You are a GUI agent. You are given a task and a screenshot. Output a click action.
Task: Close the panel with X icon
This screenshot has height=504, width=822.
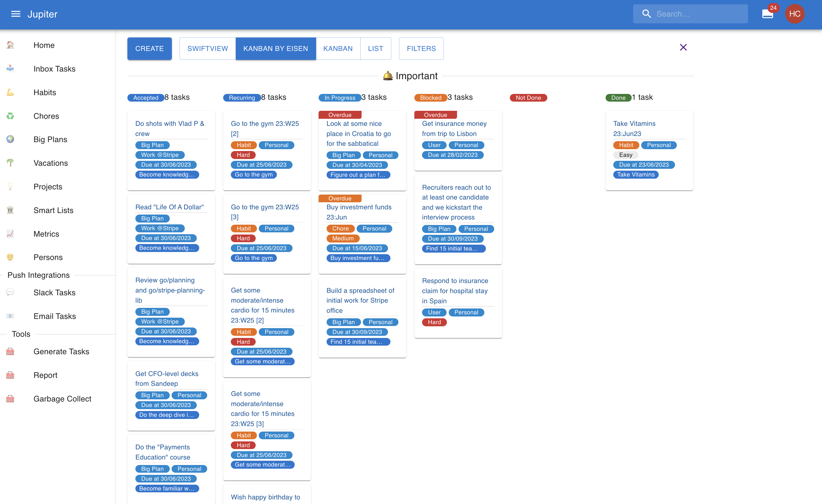[x=683, y=47]
